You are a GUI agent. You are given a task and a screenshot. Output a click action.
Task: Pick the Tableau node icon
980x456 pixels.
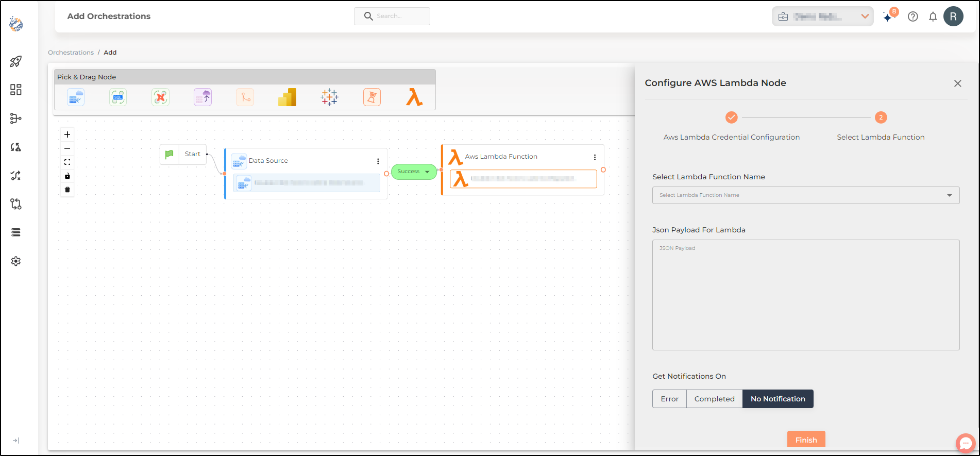tap(330, 97)
